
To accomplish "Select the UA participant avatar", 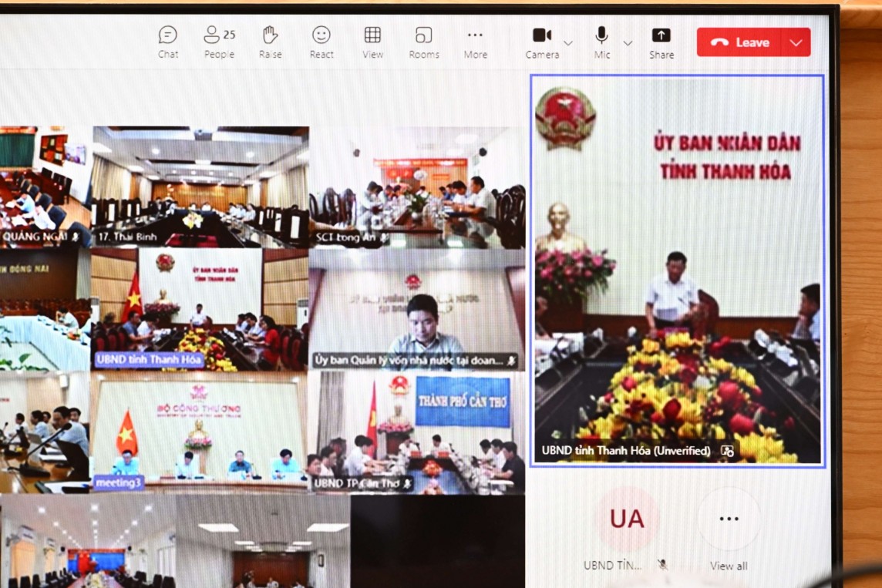I will point(627,519).
